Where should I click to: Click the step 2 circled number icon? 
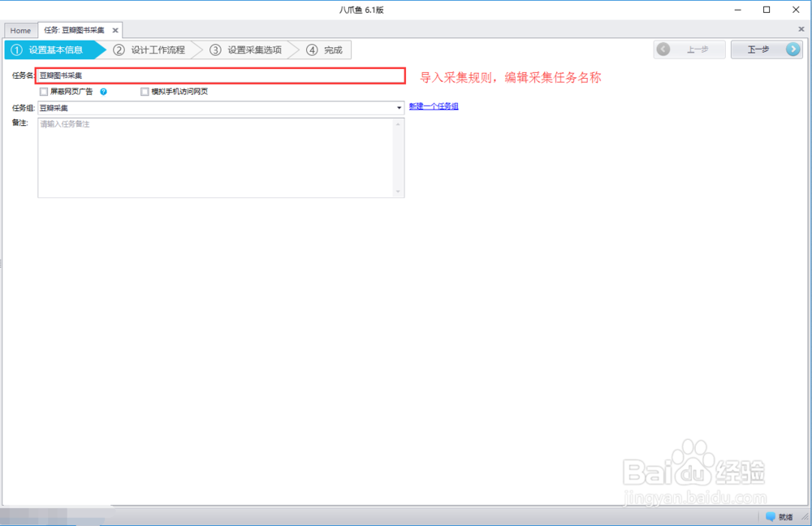(119, 50)
